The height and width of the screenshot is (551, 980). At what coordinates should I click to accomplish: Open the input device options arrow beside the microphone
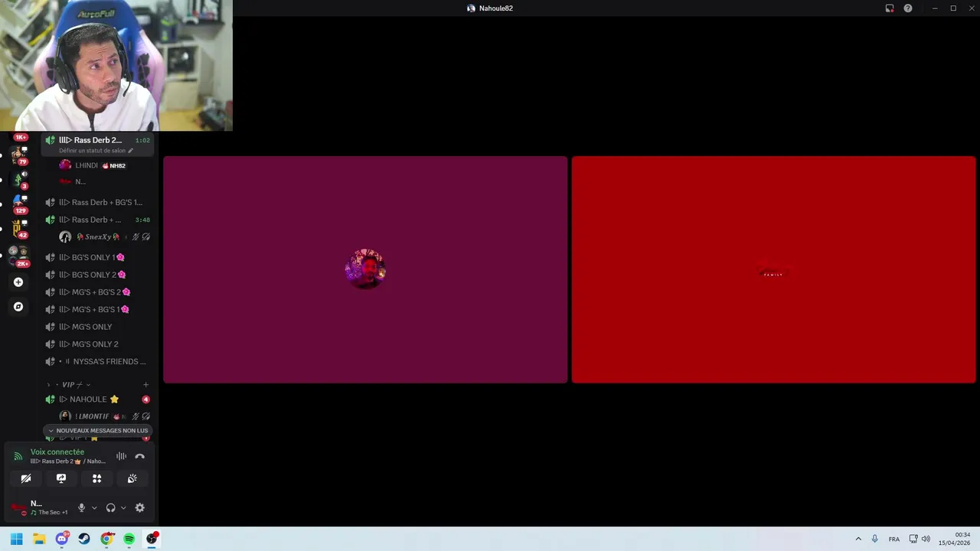94,507
